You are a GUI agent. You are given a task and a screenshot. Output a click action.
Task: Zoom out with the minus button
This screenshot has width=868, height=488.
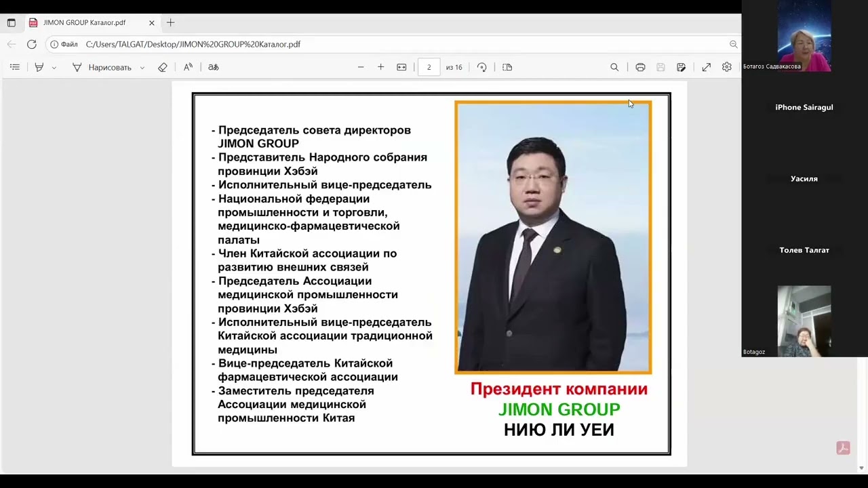pyautogui.click(x=361, y=67)
